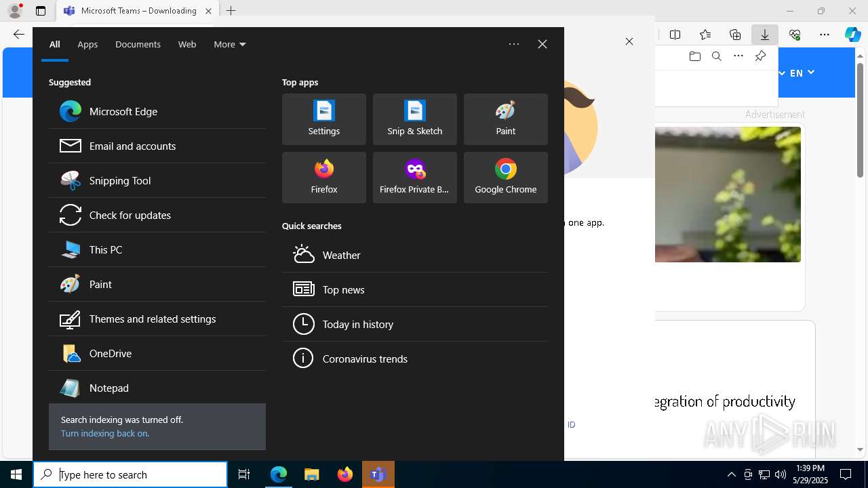Screen dimensions: 868x488
Task: Open File Explorer from taskbar
Action: tap(312, 474)
